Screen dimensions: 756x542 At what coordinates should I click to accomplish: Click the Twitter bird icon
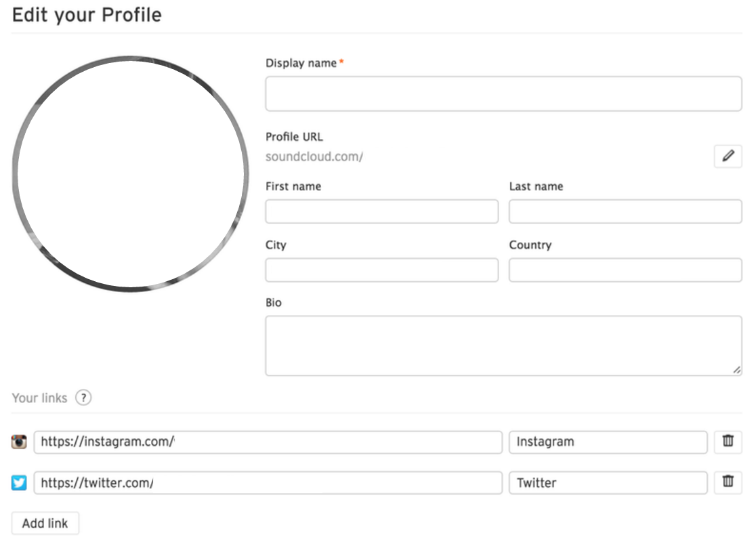20,483
